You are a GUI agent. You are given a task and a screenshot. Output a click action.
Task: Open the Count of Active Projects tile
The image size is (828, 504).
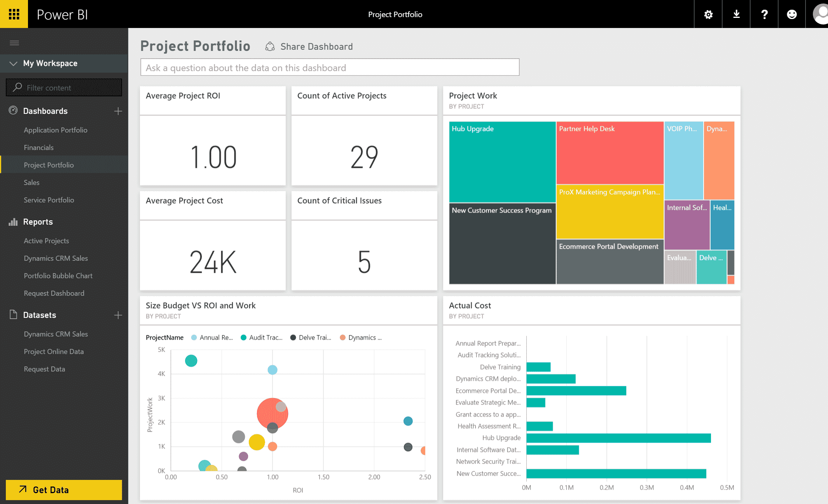click(364, 136)
